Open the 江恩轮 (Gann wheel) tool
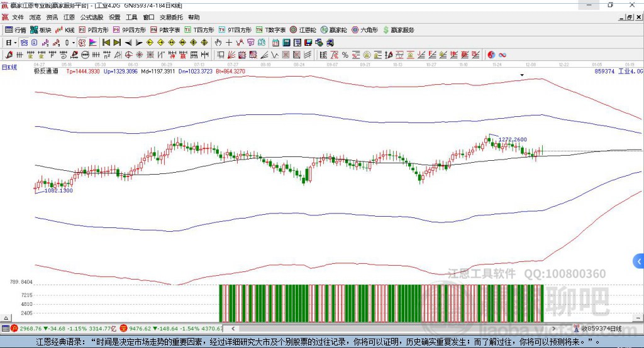Image resolution: width=644 pixels, height=348 pixels. pyautogui.click(x=303, y=30)
